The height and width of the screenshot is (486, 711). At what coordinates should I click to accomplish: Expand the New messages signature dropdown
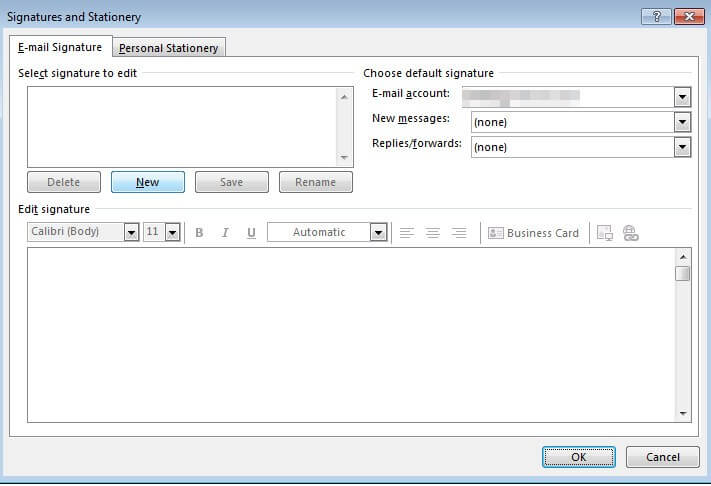coord(682,122)
